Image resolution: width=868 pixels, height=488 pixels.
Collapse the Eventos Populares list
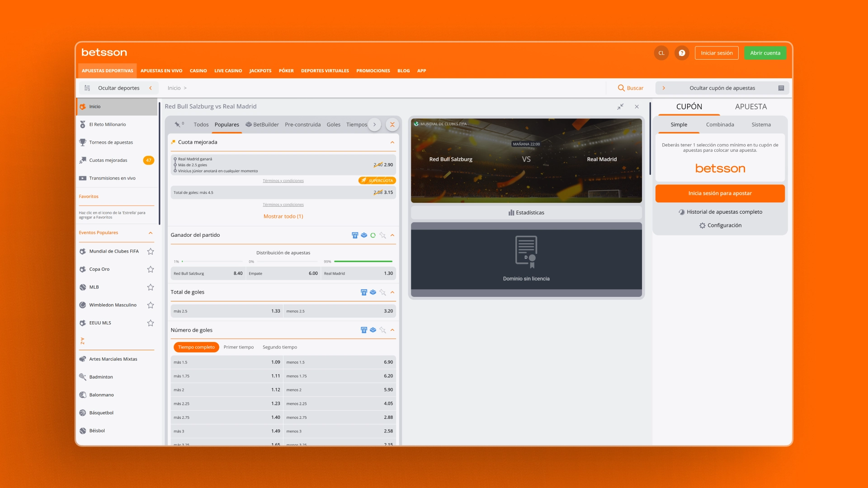(151, 233)
